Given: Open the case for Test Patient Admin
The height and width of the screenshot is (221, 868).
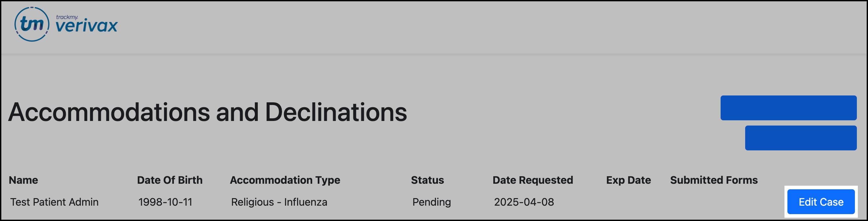Looking at the screenshot, I should point(821,202).
